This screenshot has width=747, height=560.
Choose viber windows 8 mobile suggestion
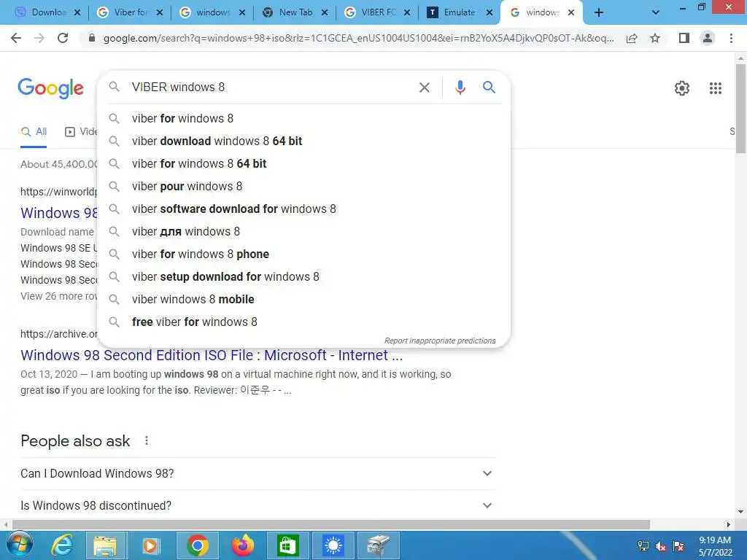point(303,300)
